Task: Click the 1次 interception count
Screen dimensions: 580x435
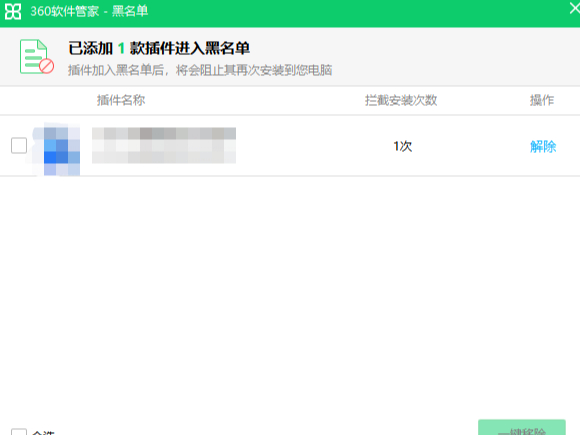Action: point(402,146)
